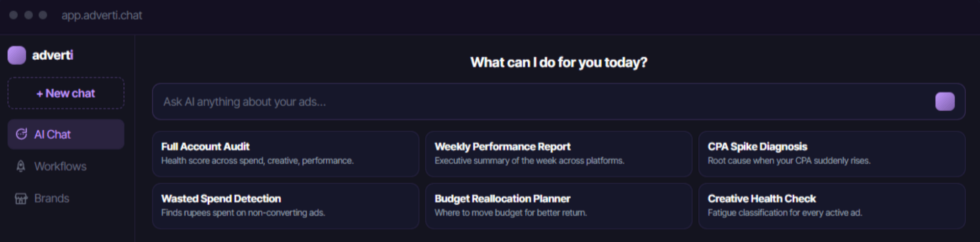Click the purple send button in prompt box
The height and width of the screenshot is (242, 980).
click(x=945, y=102)
